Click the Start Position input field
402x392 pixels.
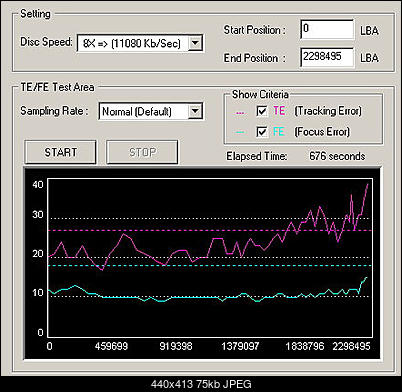click(x=327, y=29)
